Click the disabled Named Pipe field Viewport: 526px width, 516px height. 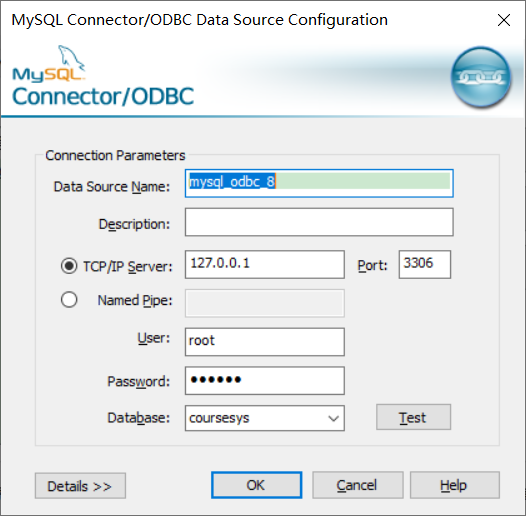click(265, 303)
